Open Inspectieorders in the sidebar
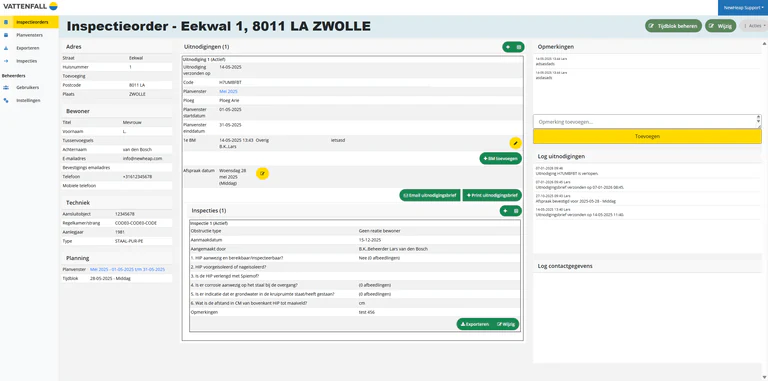The height and width of the screenshot is (381, 768). point(29,22)
